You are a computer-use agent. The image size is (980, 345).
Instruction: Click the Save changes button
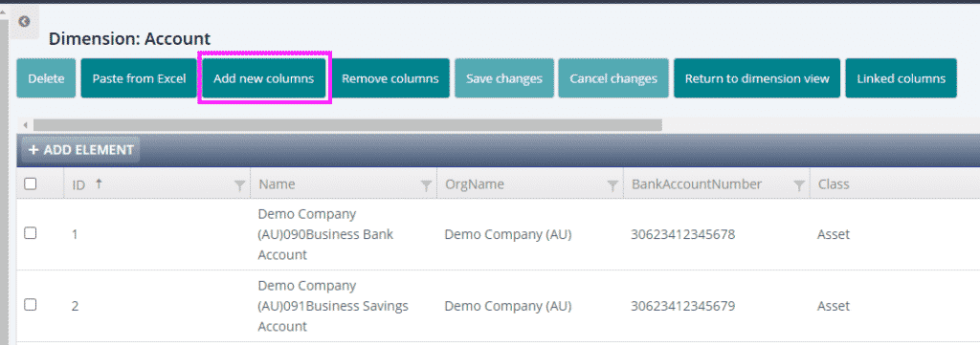504,78
